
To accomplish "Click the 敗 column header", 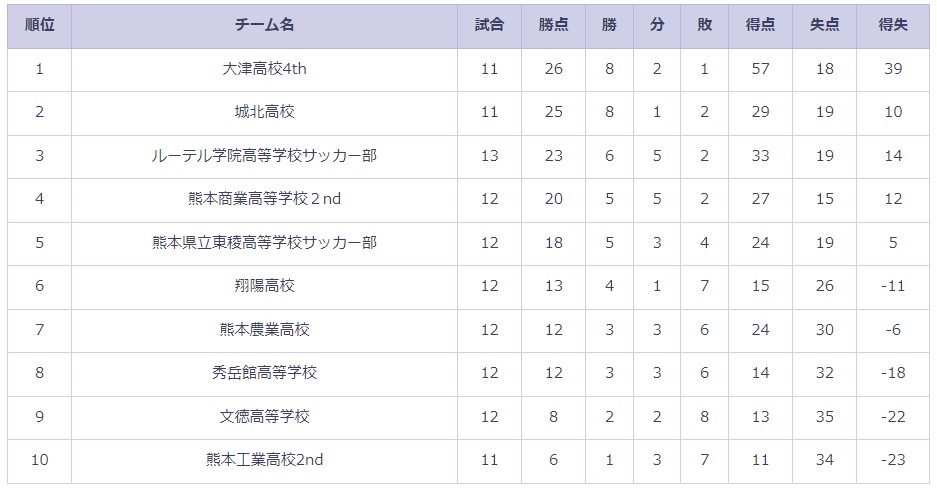I will pos(705,25).
